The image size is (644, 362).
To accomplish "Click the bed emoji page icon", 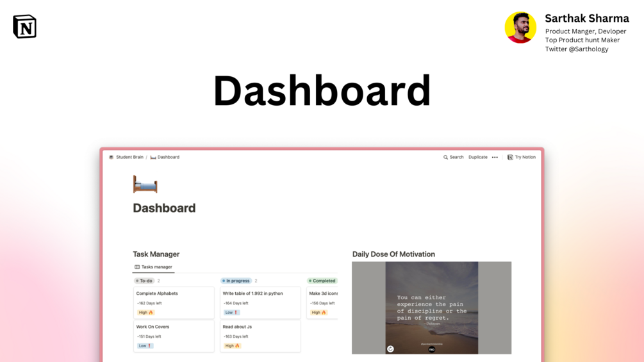I will pyautogui.click(x=145, y=184).
